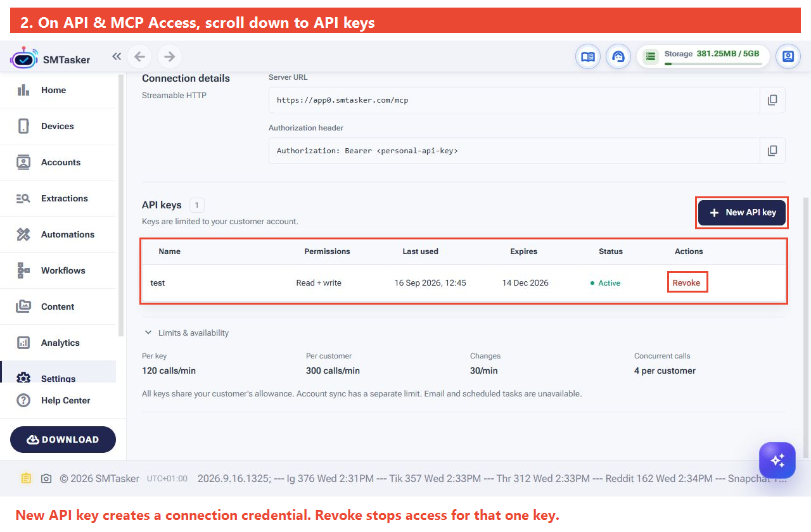The image size is (811, 532).
Task: Click the '381.25MB / 5GB' storage text
Action: click(x=728, y=54)
